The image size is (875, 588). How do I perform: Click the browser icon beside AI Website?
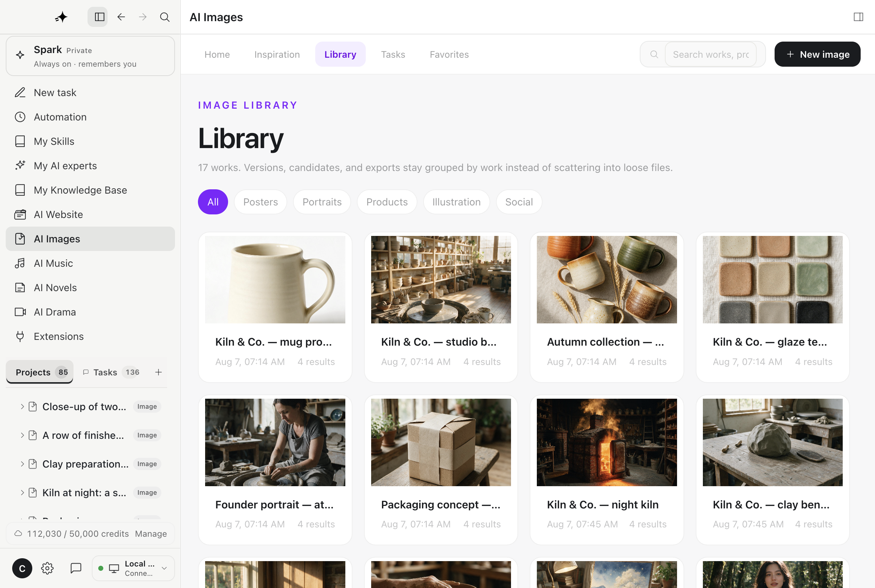click(20, 214)
